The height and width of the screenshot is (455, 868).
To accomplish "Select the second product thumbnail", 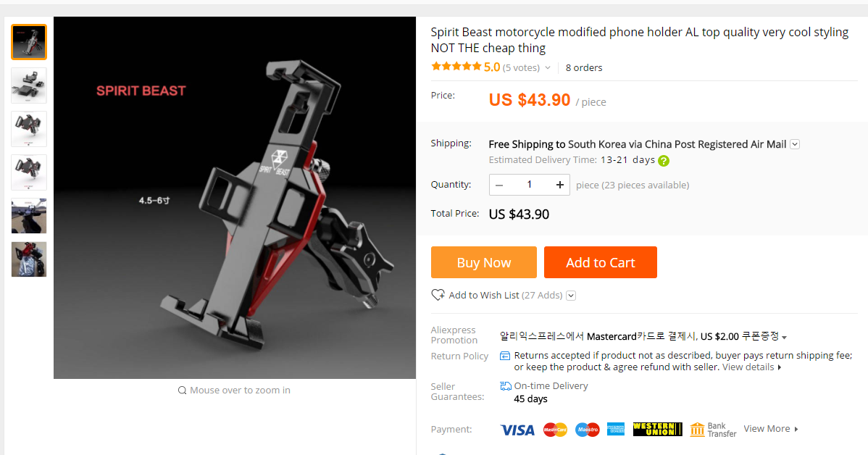I will (x=29, y=85).
